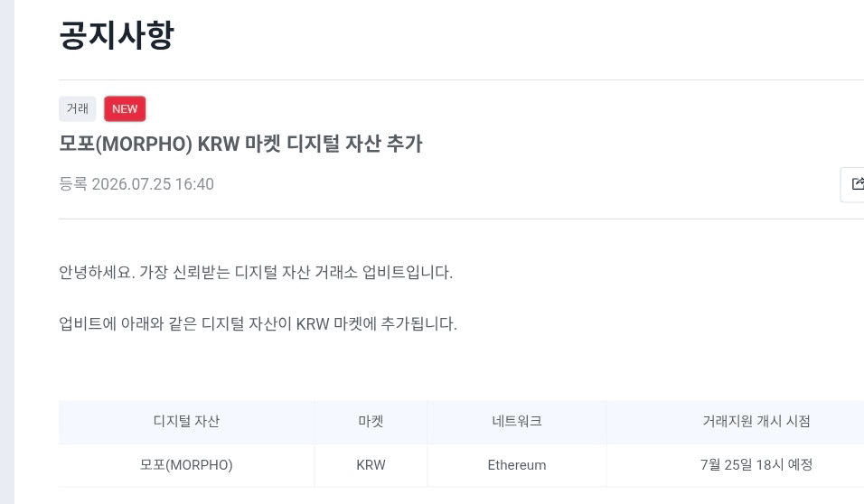Select the 모포(MORPHO) table cell

(186, 465)
